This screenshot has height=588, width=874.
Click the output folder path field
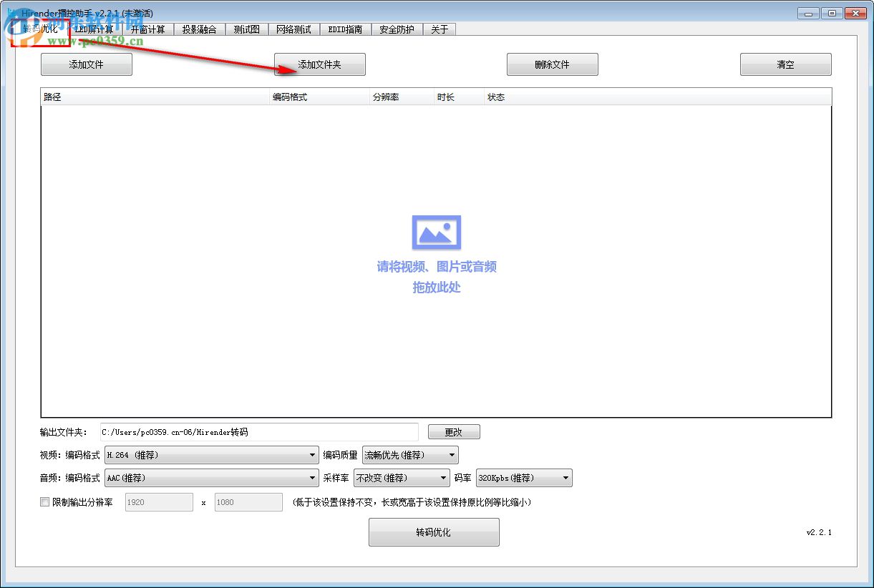point(258,431)
